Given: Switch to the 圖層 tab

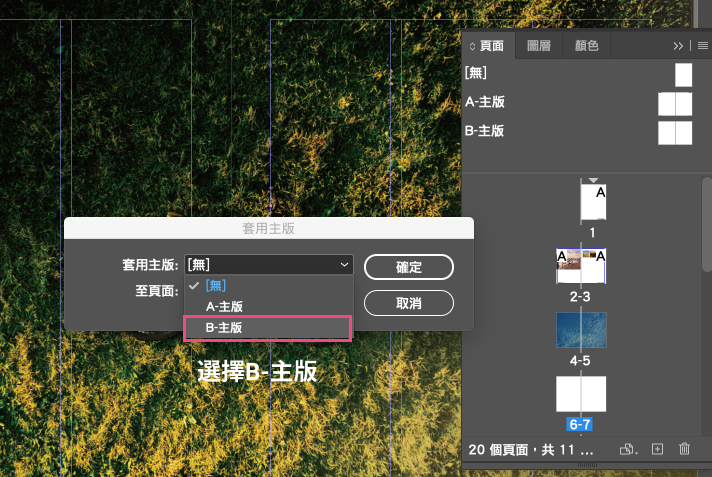Looking at the screenshot, I should coord(538,45).
